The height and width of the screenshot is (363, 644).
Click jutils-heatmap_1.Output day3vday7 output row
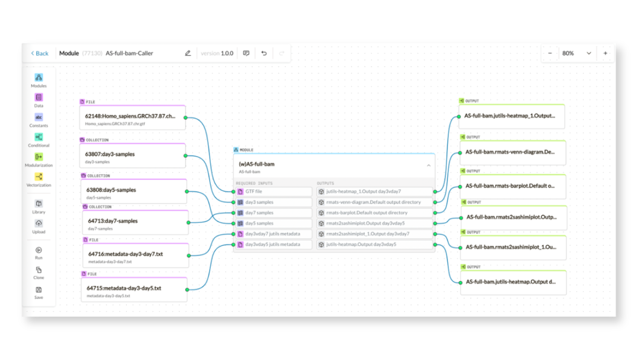(375, 192)
